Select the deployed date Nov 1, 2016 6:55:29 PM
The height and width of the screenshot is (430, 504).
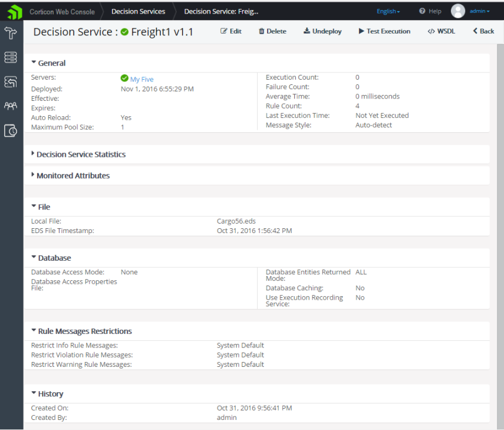pyautogui.click(x=157, y=89)
